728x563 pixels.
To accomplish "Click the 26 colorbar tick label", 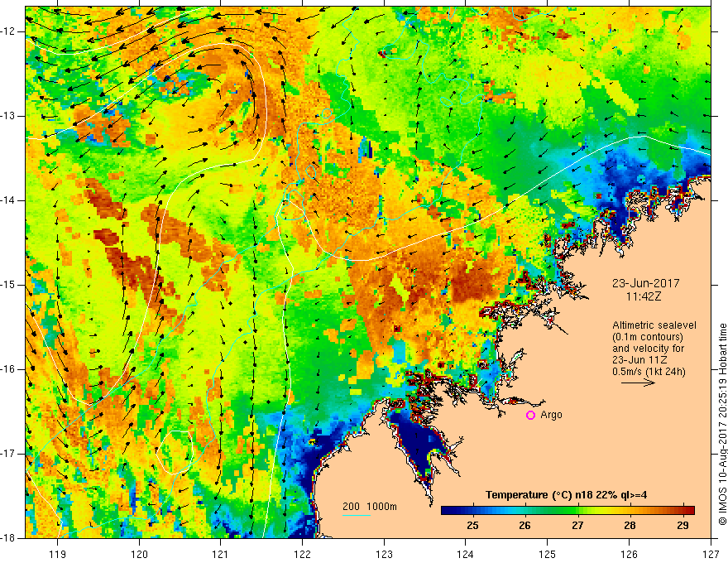I will (524, 526).
